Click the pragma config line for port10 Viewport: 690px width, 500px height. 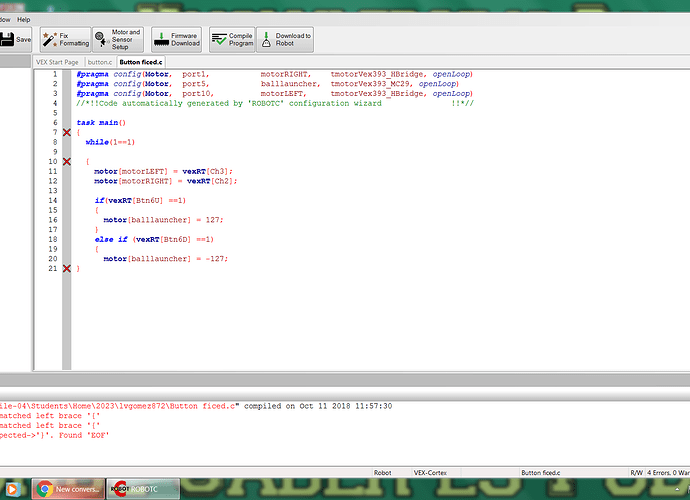pyautogui.click(x=275, y=94)
